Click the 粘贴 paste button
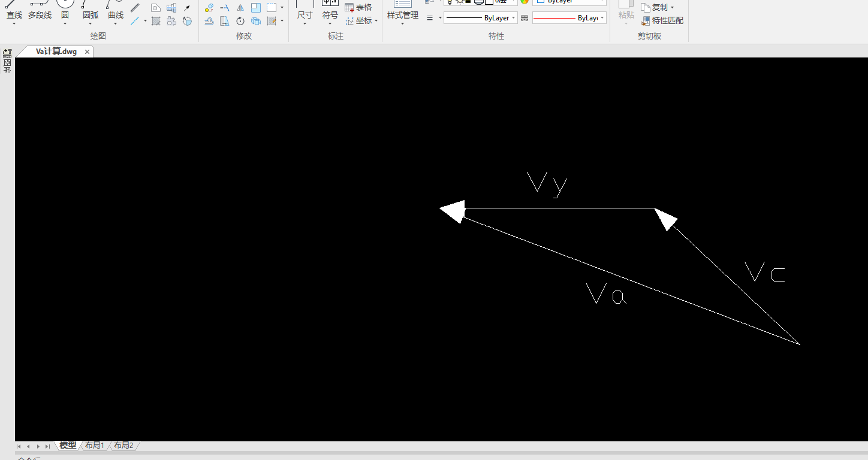The height and width of the screenshot is (460, 868). (x=626, y=11)
